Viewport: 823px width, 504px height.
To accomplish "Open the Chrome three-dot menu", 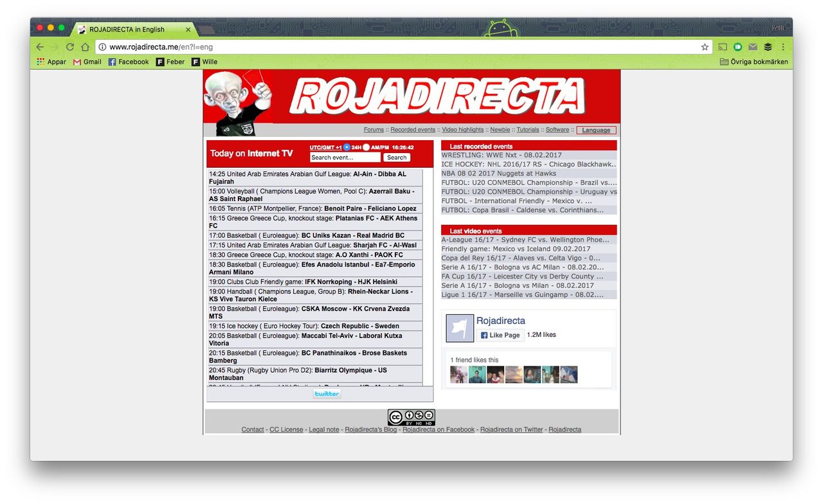I will pos(783,47).
